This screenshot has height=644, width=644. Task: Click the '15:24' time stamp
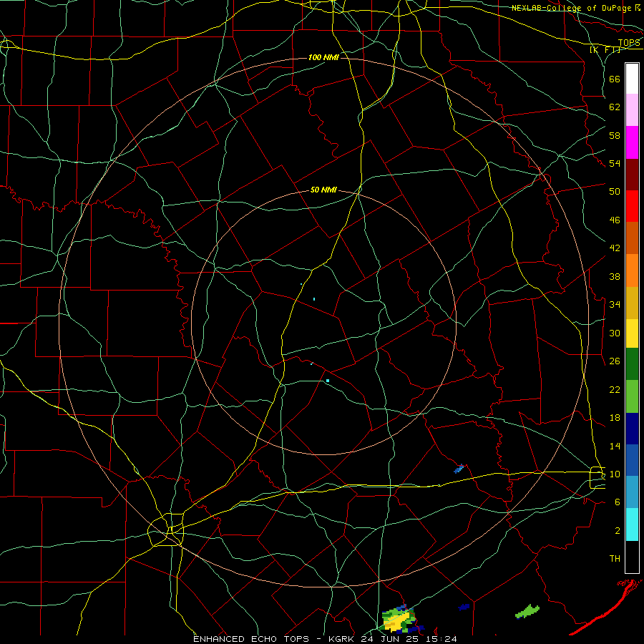coord(441,639)
